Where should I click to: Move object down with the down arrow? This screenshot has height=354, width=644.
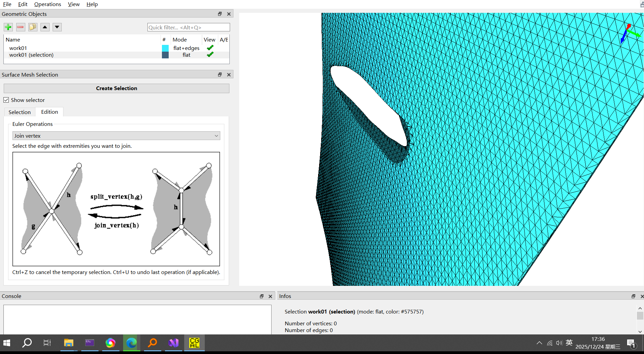coord(57,27)
